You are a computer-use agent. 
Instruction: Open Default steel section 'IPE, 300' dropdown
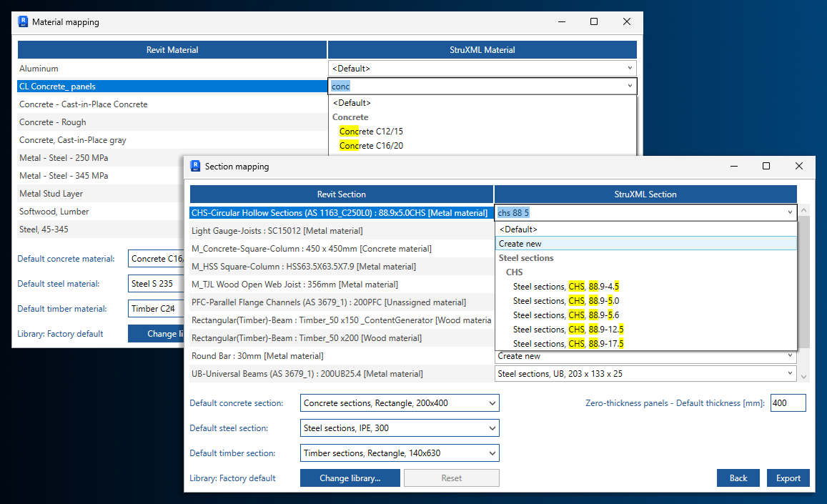tap(400, 428)
